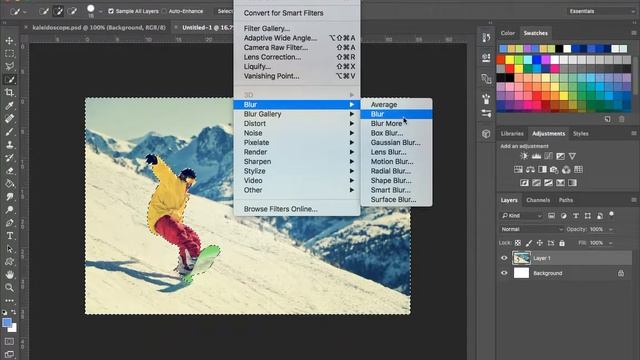Toggle lock all padlock icon
This screenshot has width=640, height=360.
(562, 243)
